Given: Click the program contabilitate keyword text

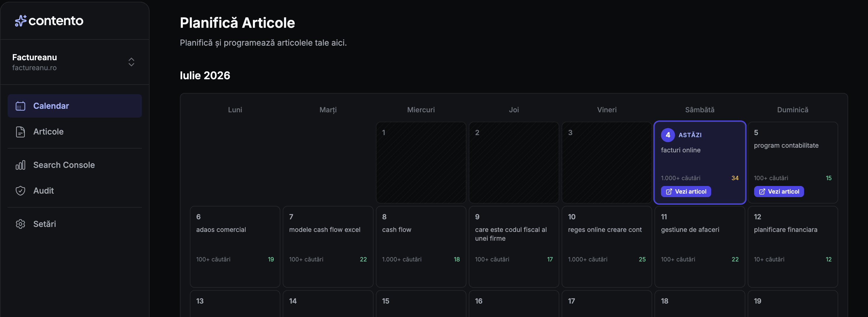Looking at the screenshot, I should (x=786, y=145).
